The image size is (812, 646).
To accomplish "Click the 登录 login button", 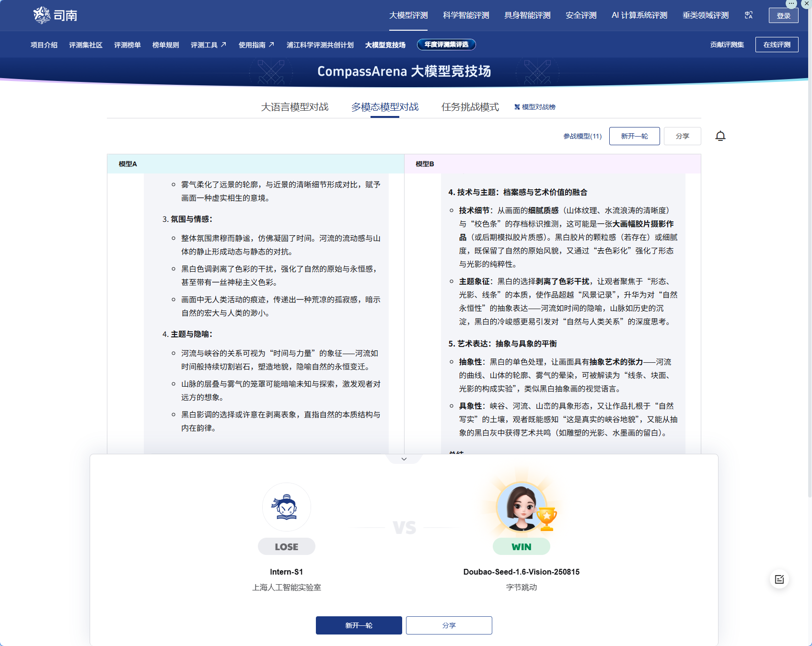I will (x=784, y=16).
